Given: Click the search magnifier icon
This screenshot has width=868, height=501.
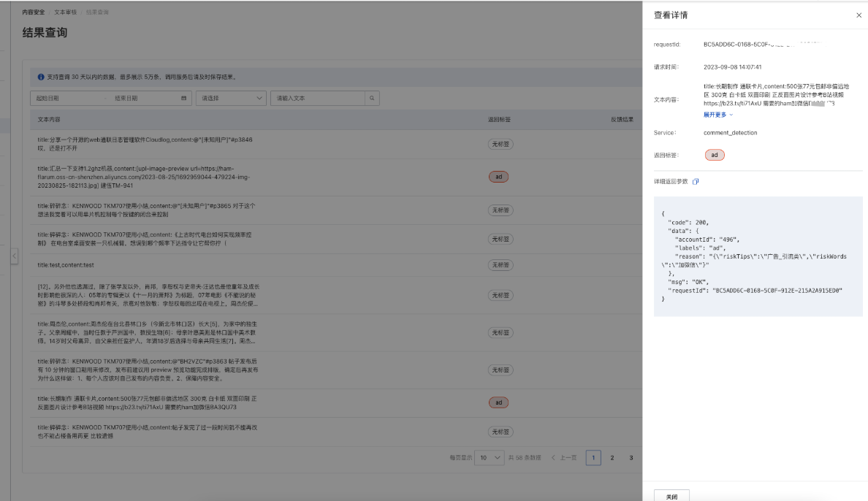Looking at the screenshot, I should 372,98.
